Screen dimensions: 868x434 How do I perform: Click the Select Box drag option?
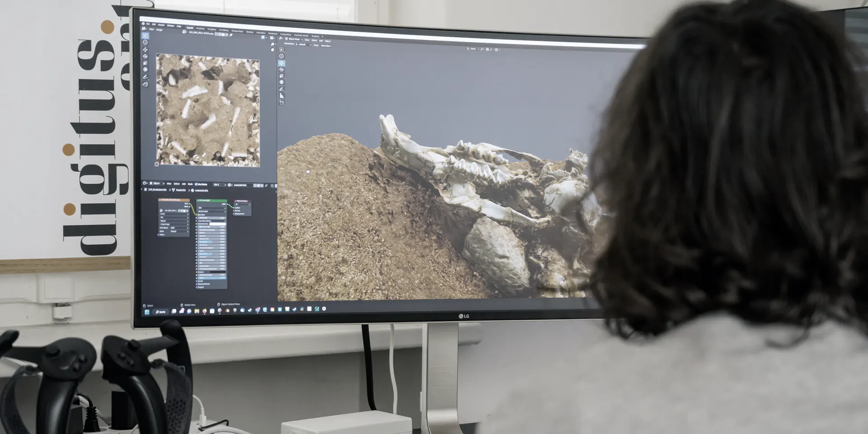326,46
